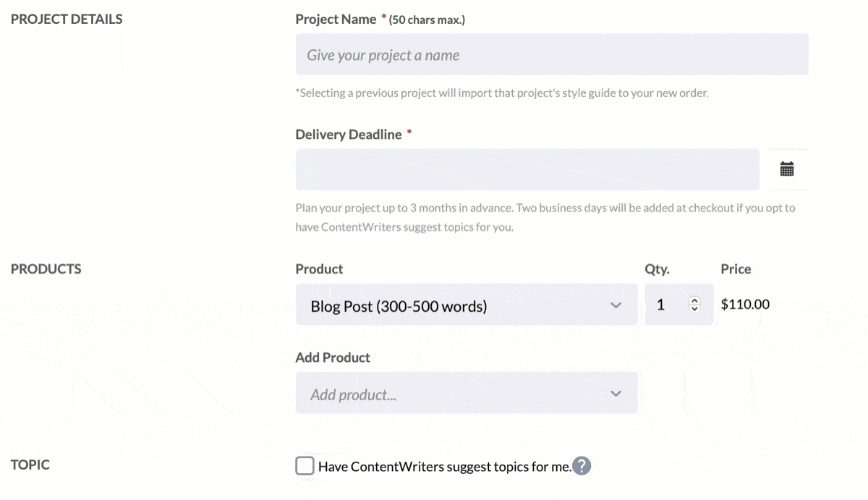
Task: Increment quantity with the up stepper arrow
Action: [x=693, y=300]
